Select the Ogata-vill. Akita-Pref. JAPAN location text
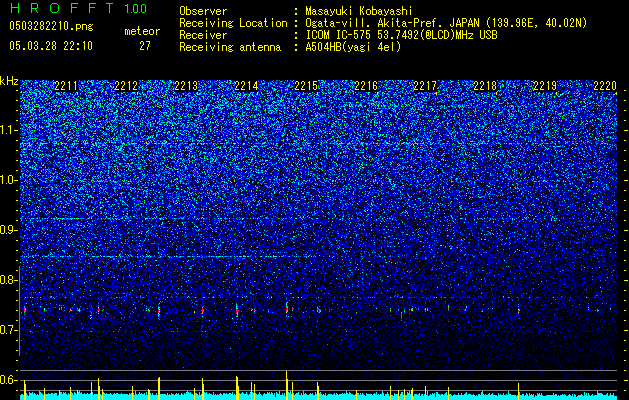 pos(446,23)
